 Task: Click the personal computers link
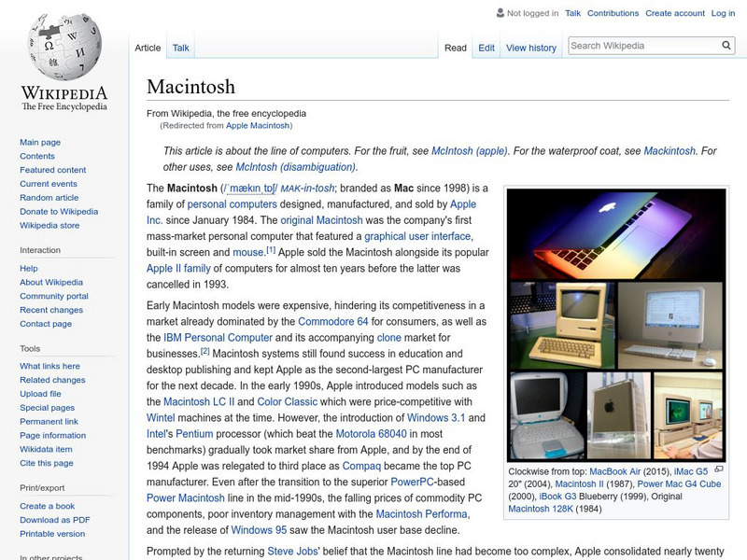click(232, 204)
